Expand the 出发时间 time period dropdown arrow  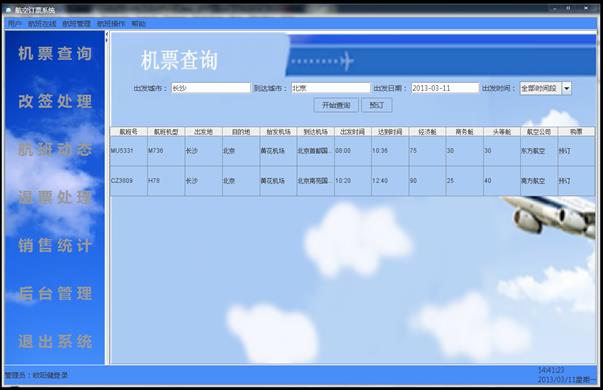566,88
